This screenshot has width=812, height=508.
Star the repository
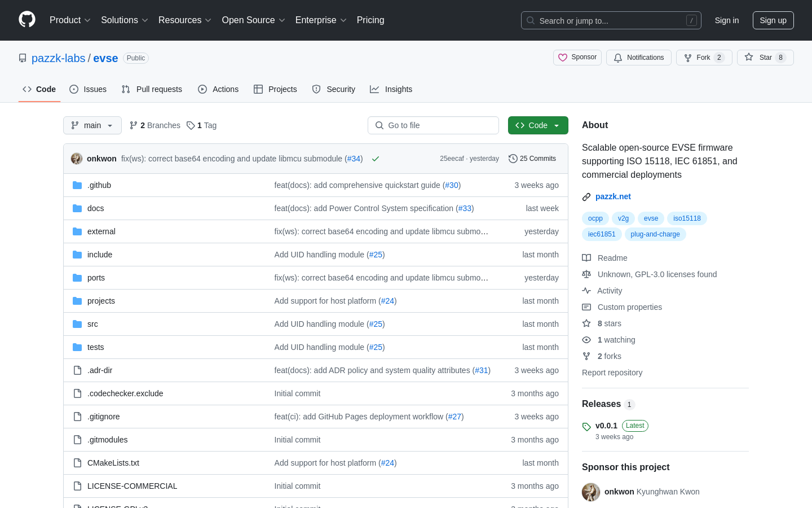[765, 58]
